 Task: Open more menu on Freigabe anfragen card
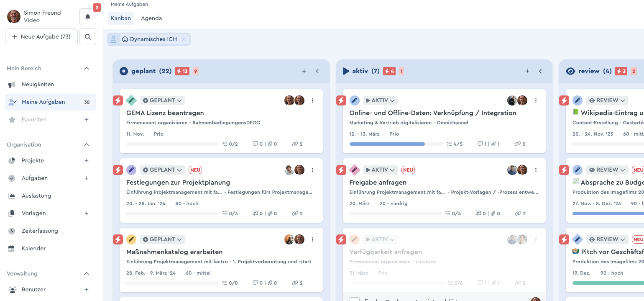pyautogui.click(x=536, y=170)
